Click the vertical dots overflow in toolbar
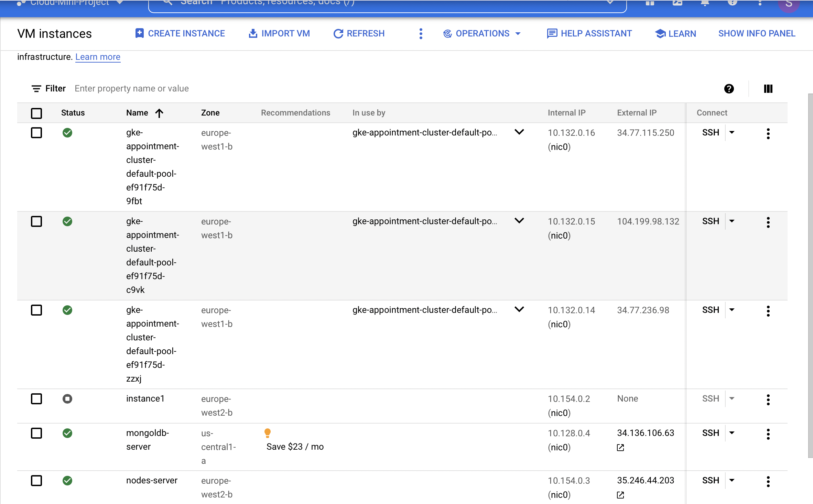This screenshot has width=813, height=504. (421, 33)
